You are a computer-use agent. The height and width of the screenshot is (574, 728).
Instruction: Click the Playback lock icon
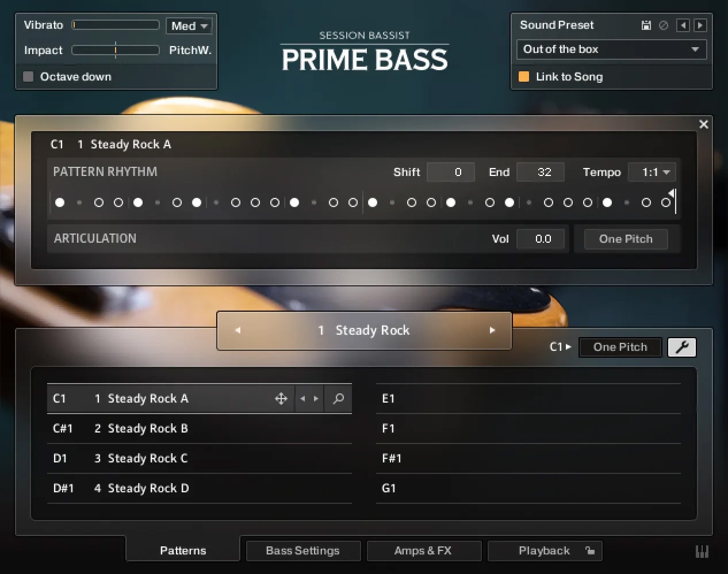(590, 550)
